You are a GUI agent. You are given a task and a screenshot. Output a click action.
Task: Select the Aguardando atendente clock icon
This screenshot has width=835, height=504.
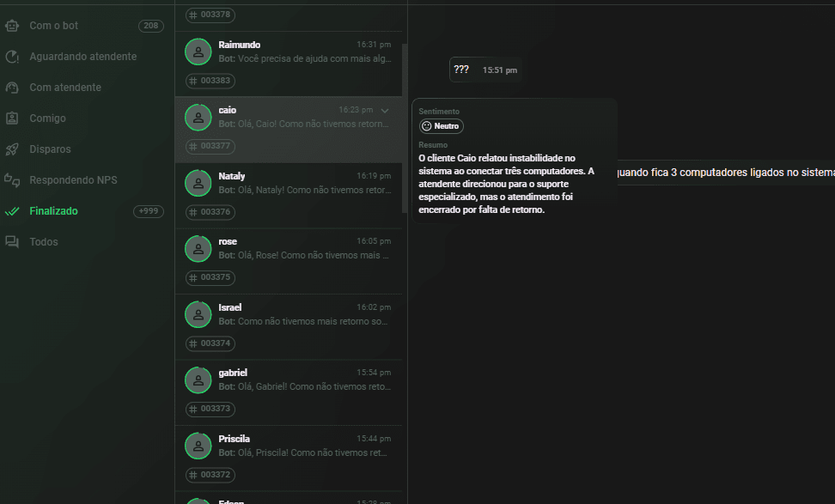(12, 57)
